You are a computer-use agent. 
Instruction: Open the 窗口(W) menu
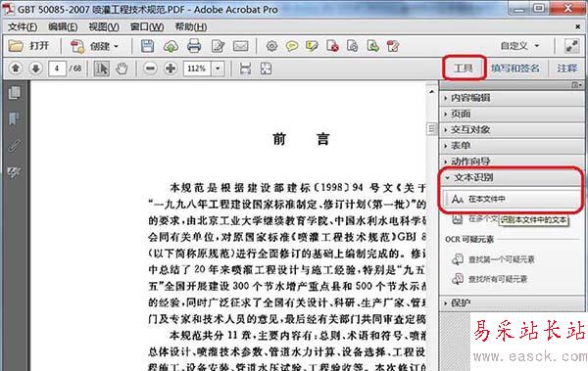[147, 27]
